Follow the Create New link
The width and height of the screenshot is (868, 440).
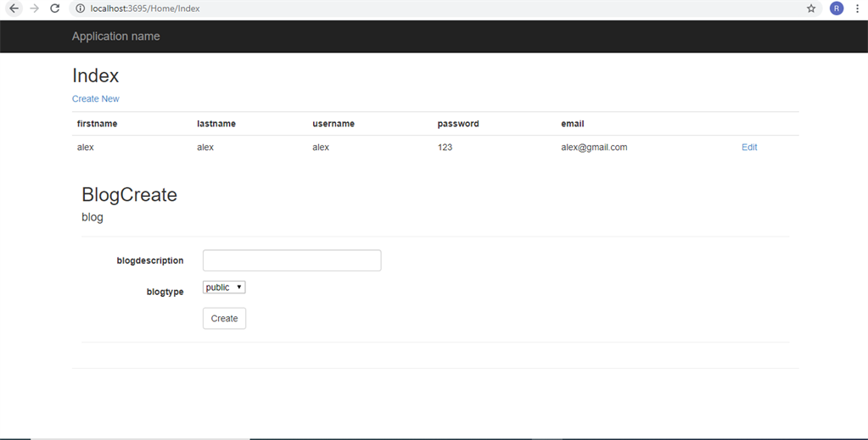95,98
